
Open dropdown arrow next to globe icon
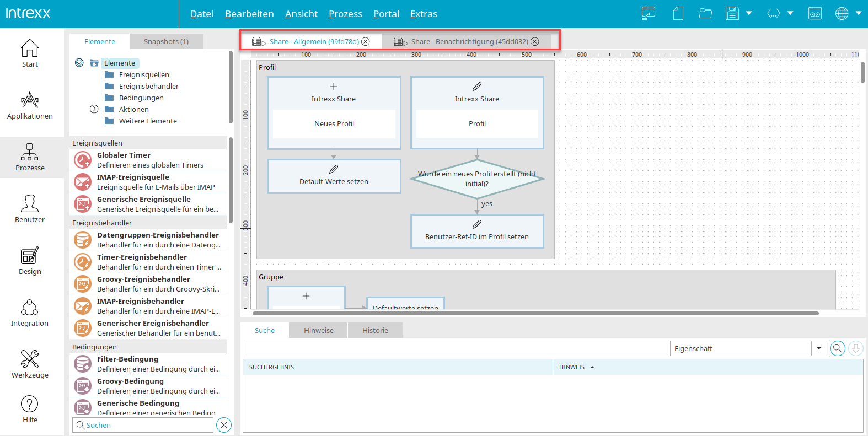[x=859, y=13]
